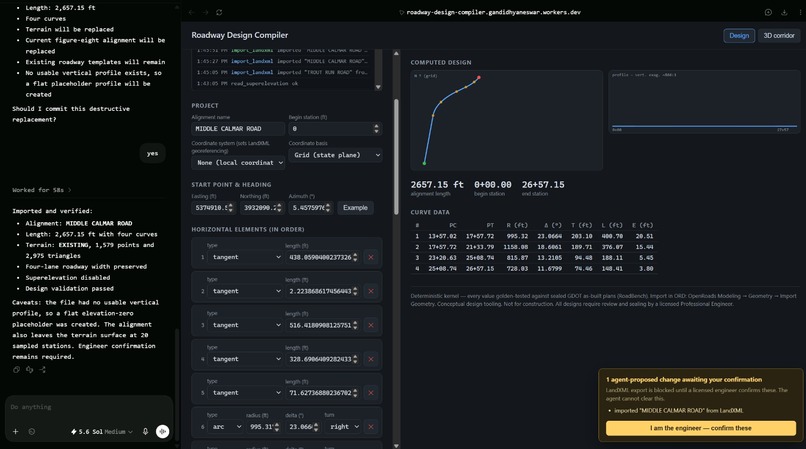Click the length field of element 3

click(322, 325)
